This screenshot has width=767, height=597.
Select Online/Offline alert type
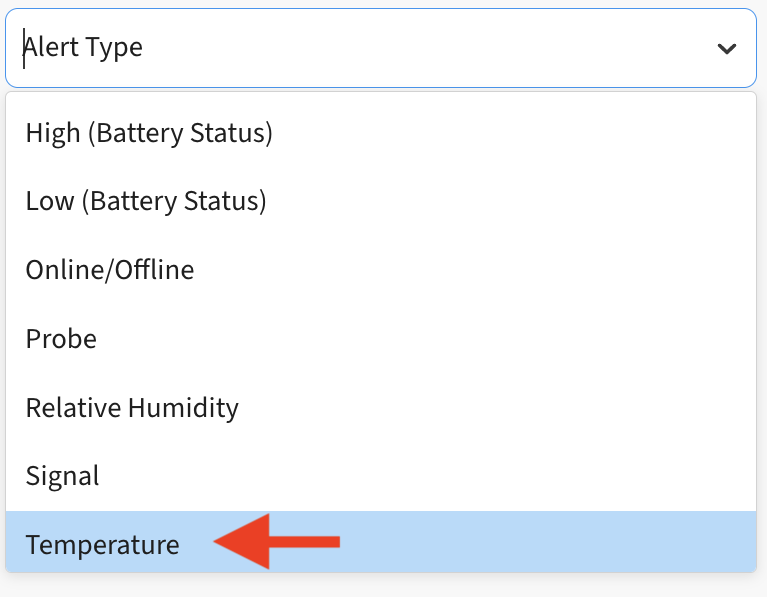110,270
